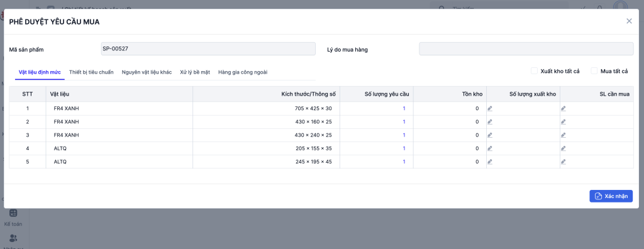Select the Tồn kho column header
Image resolution: width=644 pixels, height=249 pixels.
[450, 94]
